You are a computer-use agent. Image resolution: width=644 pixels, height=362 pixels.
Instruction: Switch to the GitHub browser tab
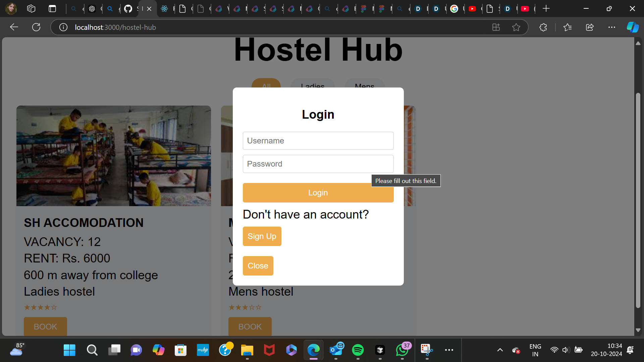click(x=128, y=9)
